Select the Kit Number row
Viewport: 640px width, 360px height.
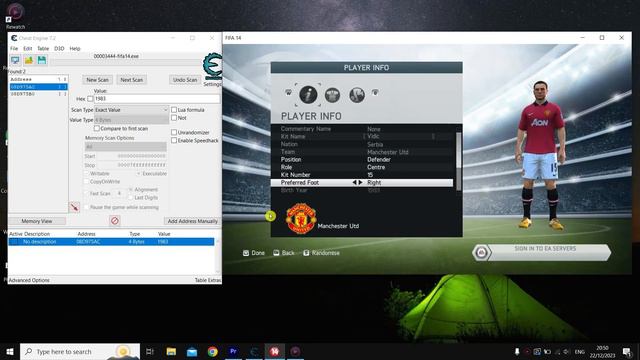[x=362, y=175]
